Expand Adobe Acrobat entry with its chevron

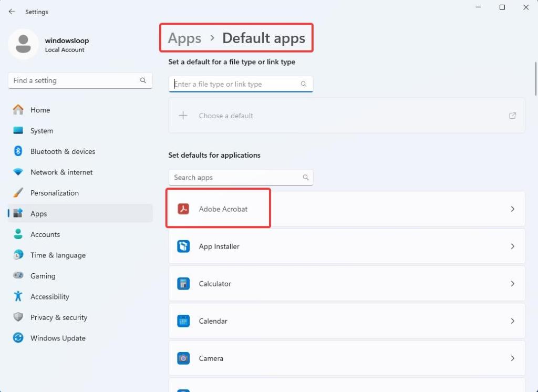[x=512, y=209]
